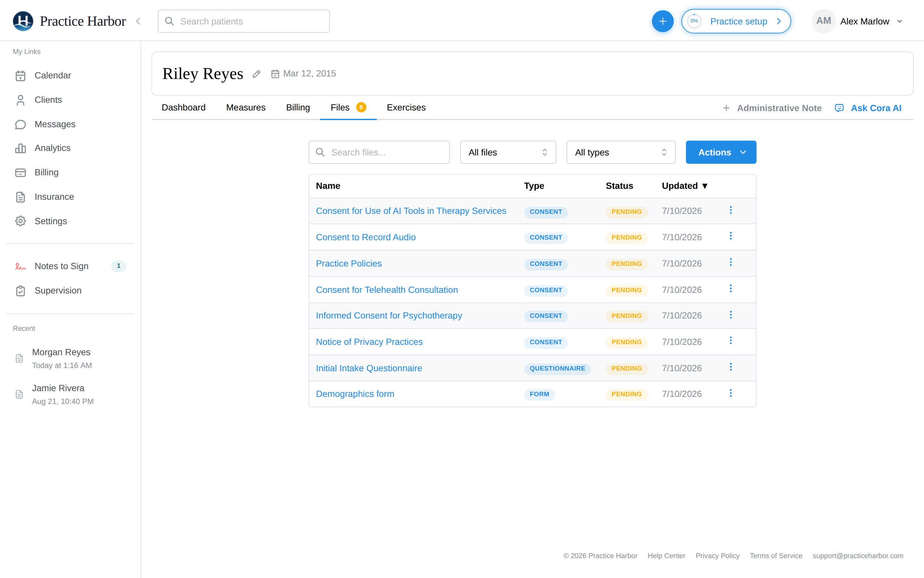924x578 pixels.
Task: Sort by the Updated column
Action: point(685,186)
